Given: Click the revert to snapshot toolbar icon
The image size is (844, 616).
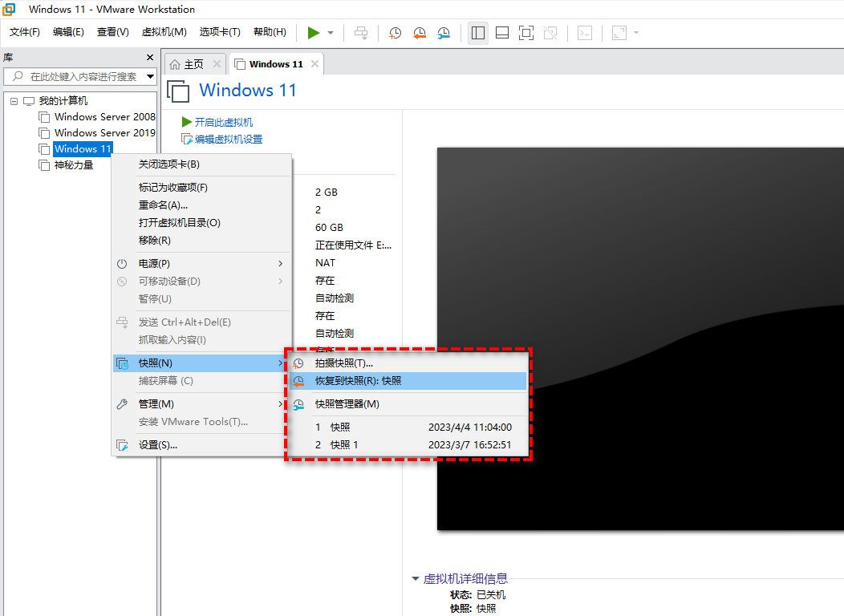Looking at the screenshot, I should coord(420,33).
